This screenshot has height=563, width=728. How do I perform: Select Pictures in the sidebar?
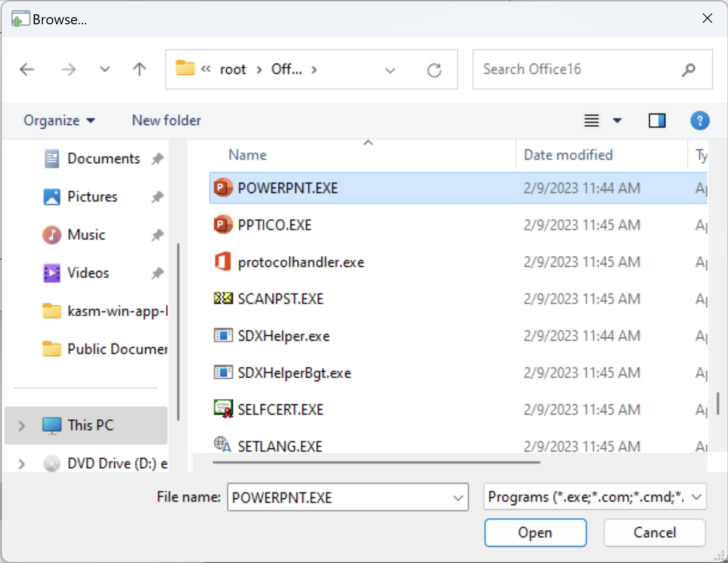(x=92, y=197)
